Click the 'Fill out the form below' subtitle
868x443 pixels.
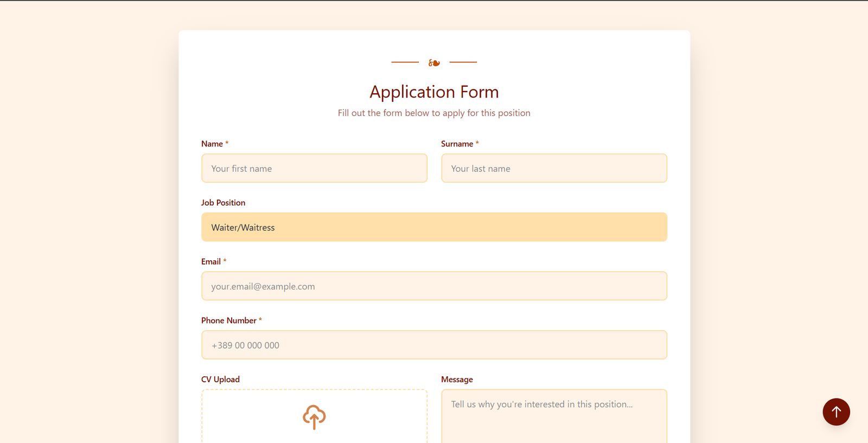[x=434, y=113]
